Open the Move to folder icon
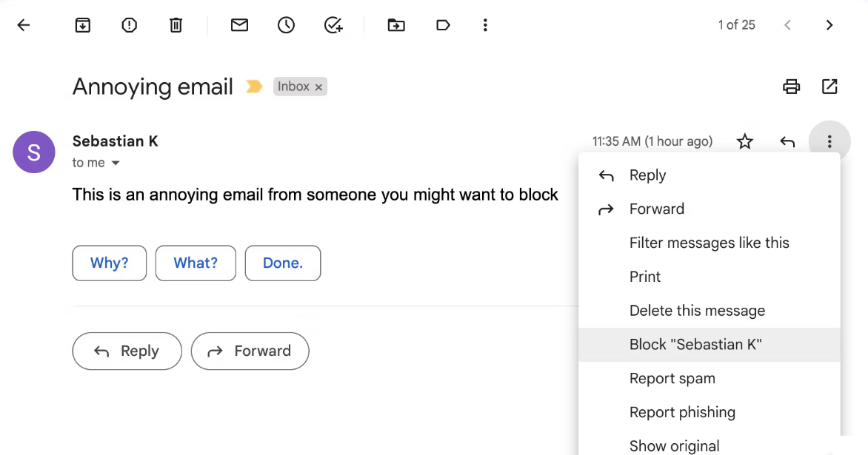The width and height of the screenshot is (868, 455). [x=396, y=25]
